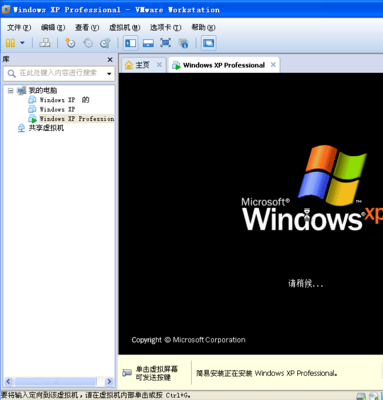Viewport: 383px width, 400px height.
Task: Switch to the Windows XP Professional tab
Action: pyautogui.click(x=224, y=65)
